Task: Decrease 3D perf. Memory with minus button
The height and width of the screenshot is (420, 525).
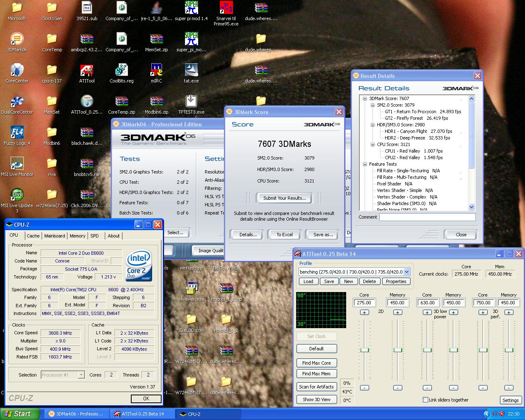Action: coord(509,388)
